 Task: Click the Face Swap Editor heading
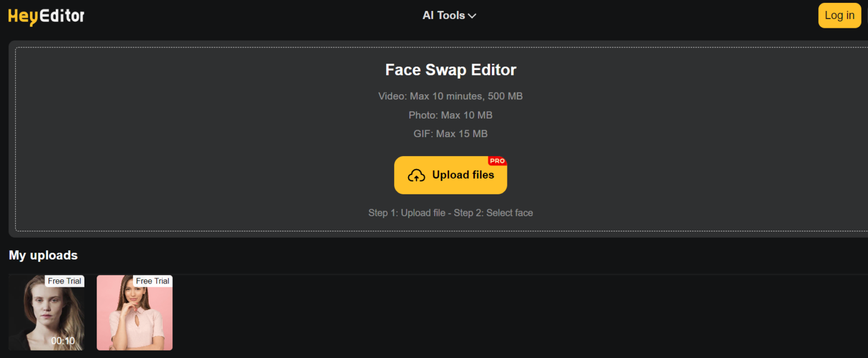pyautogui.click(x=450, y=70)
